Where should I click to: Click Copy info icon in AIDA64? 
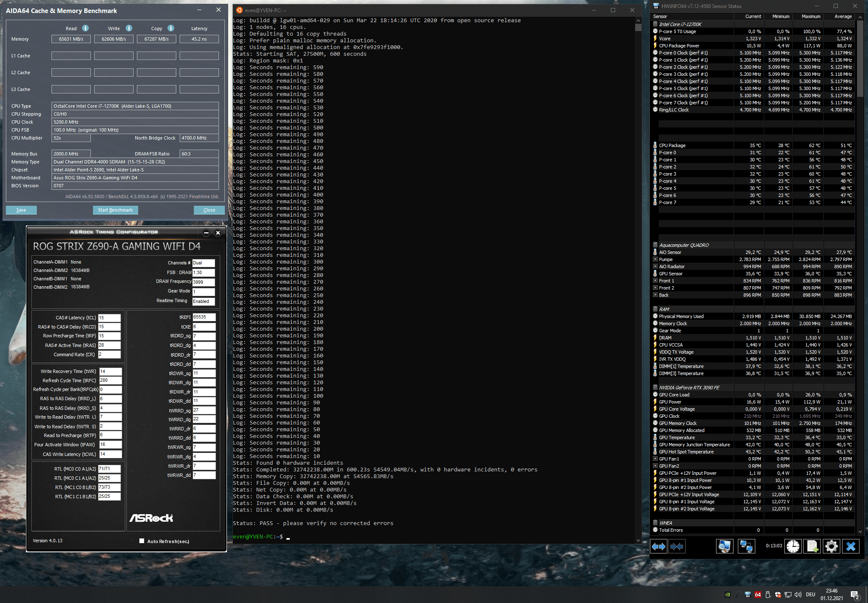coord(171,28)
